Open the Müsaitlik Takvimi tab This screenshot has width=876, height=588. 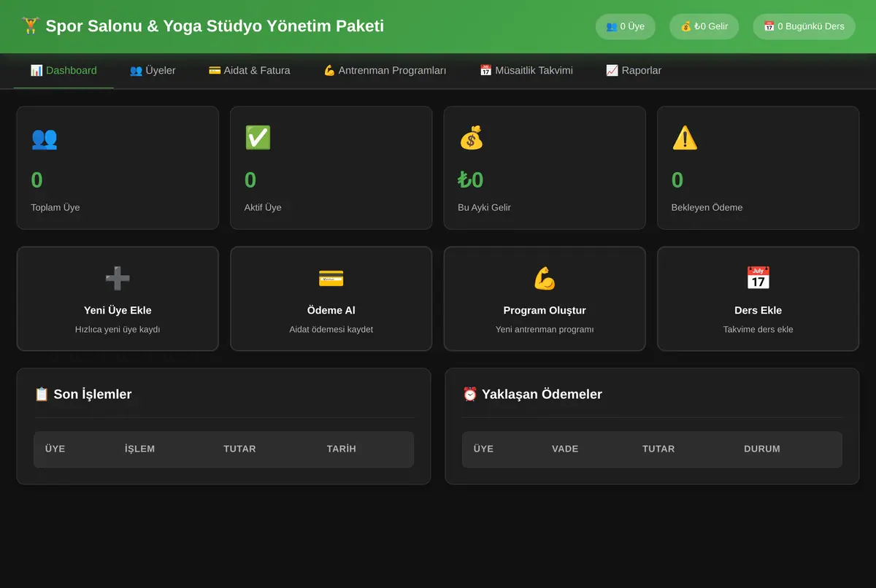tap(526, 71)
